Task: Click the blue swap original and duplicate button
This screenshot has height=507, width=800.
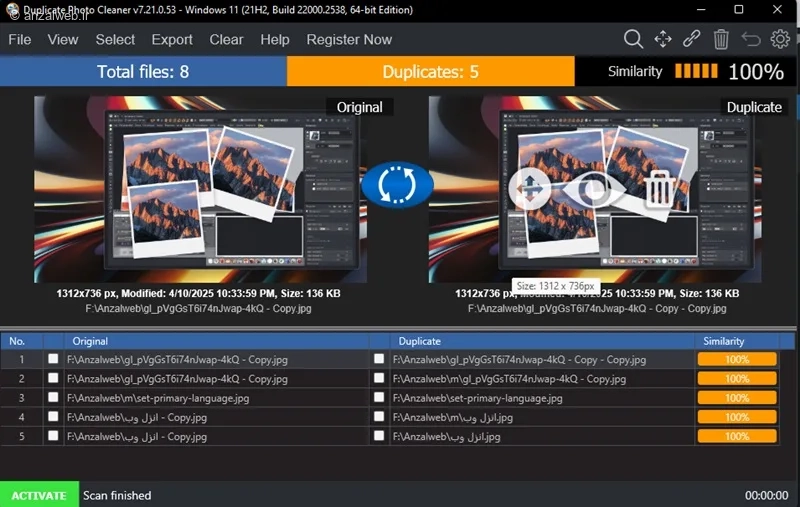Action: click(x=397, y=185)
